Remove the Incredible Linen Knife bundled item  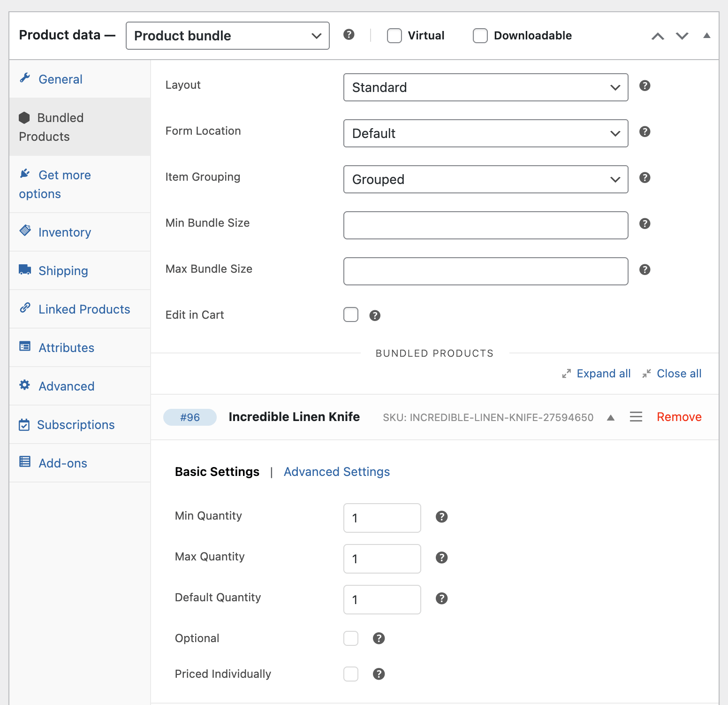pos(679,417)
